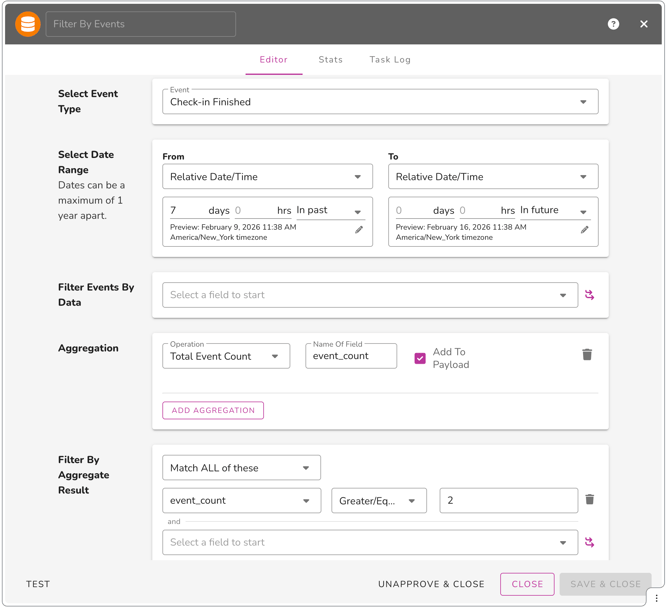The height and width of the screenshot is (609, 670).
Task: Open help via the question mark icon
Action: (x=613, y=24)
